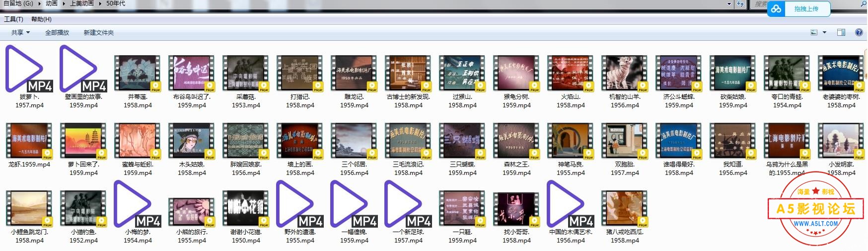Select the 一幅僮锦.1959.mp4 MP4 icon
Image resolution: width=868 pixels, height=251 pixels.
354,204
